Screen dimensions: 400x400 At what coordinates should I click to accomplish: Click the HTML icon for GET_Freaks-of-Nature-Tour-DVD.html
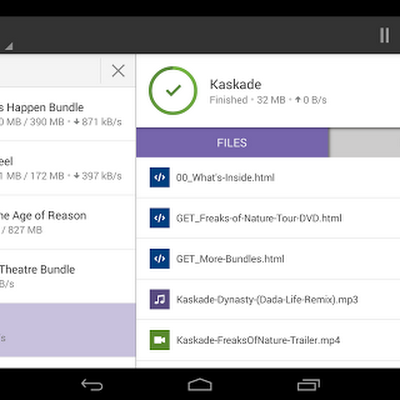click(160, 218)
